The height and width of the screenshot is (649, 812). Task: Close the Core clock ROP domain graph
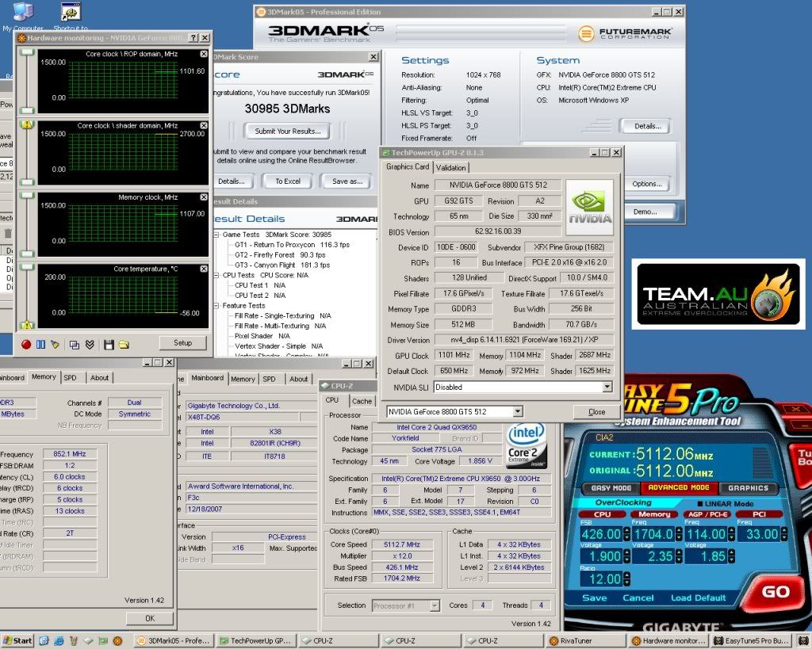pos(204,54)
